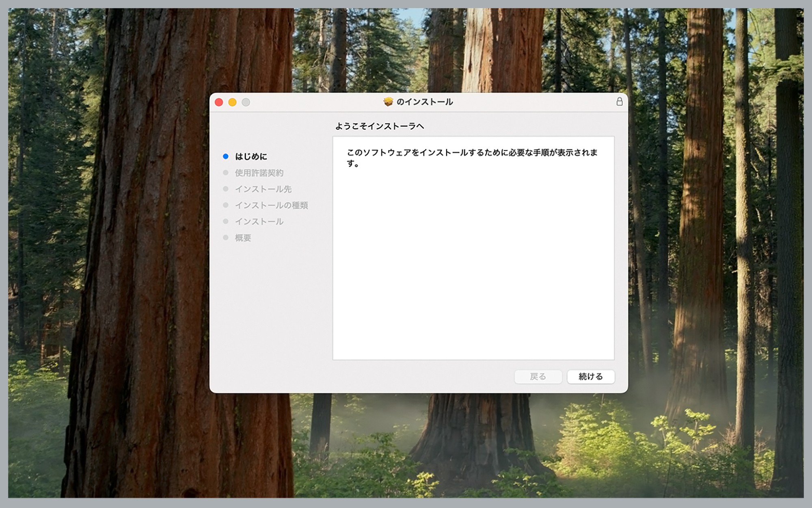This screenshot has height=508, width=812.
Task: Click the yellow minimize button
Action: 232,102
